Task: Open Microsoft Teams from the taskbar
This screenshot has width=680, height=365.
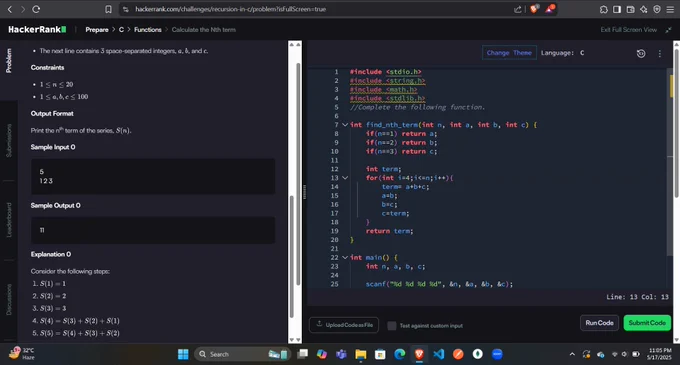Action: [x=341, y=354]
